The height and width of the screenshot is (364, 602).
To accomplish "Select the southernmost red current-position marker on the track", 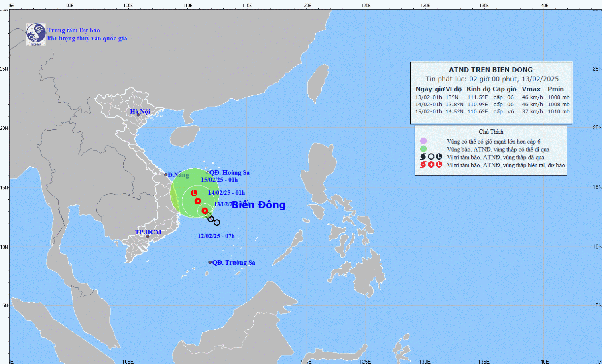I will 205,211.
